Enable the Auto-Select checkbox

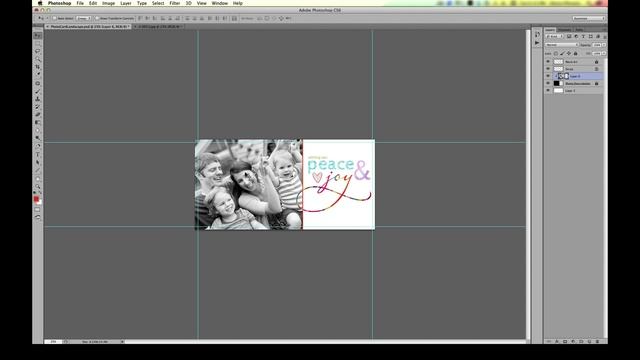(54, 18)
